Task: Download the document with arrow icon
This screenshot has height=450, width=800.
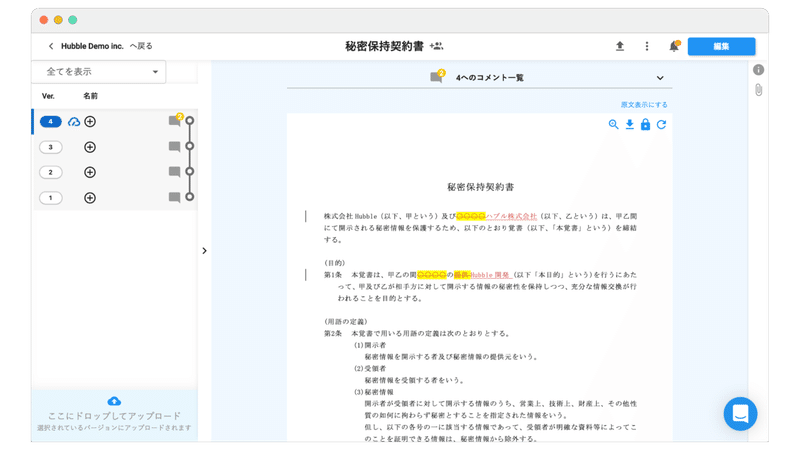Action: (x=630, y=124)
